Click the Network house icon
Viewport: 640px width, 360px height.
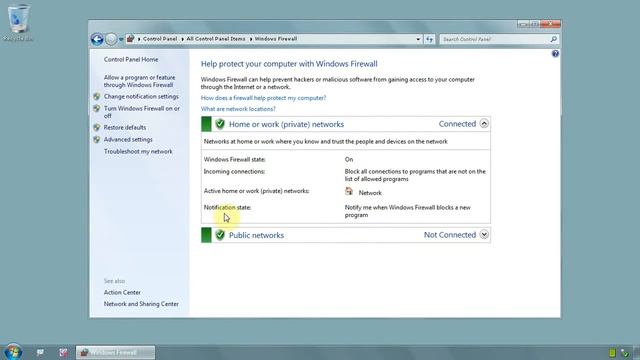[349, 191]
